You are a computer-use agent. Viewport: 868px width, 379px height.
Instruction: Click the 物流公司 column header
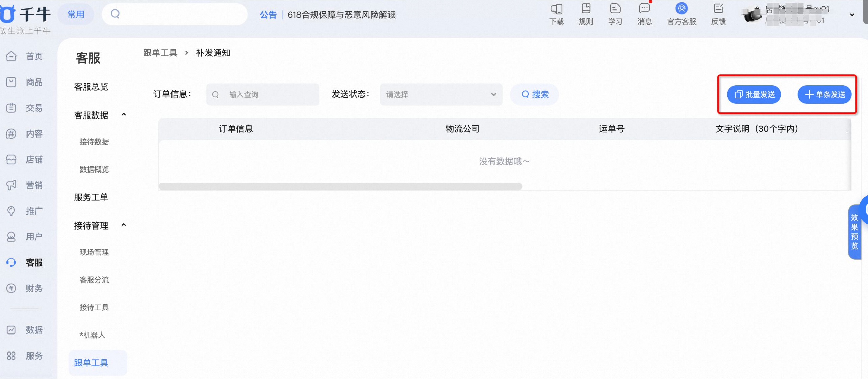[463, 129]
